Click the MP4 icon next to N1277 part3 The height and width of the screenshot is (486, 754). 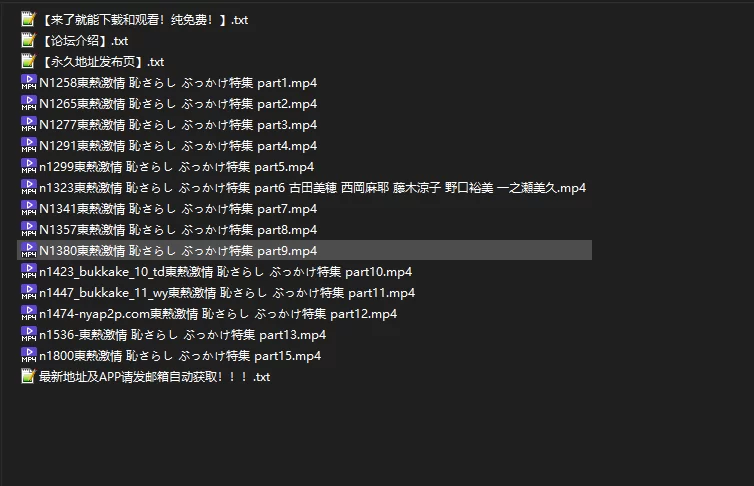[28, 125]
